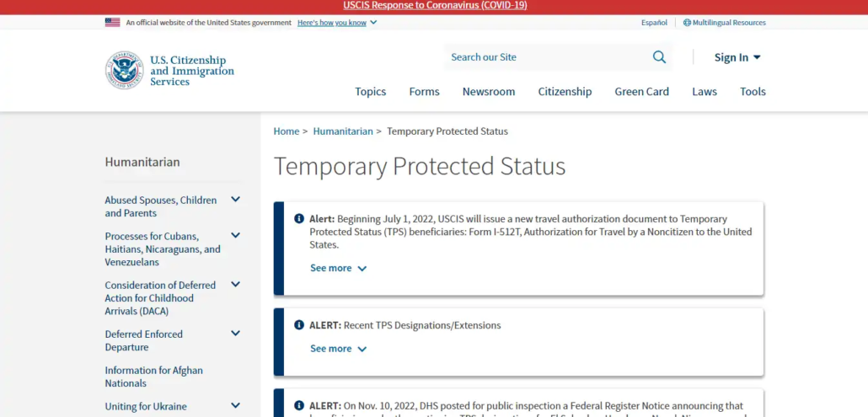Open the Green Card menu

click(641, 92)
